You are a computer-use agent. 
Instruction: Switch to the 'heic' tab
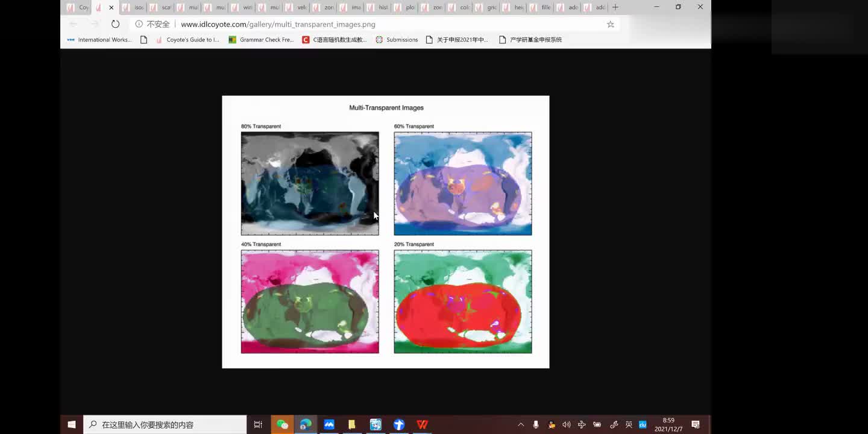(x=513, y=7)
